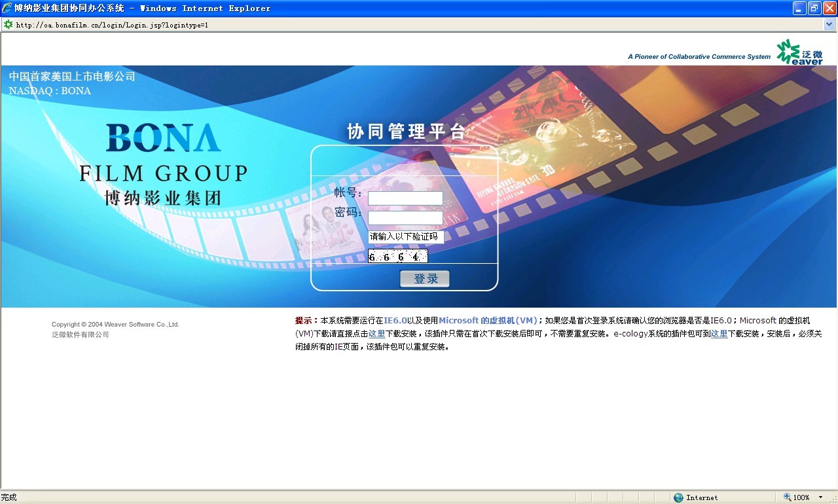Viewport: 838px width, 504px height.
Task: Click the zoom magnifier icon in status bar
Action: (x=788, y=497)
